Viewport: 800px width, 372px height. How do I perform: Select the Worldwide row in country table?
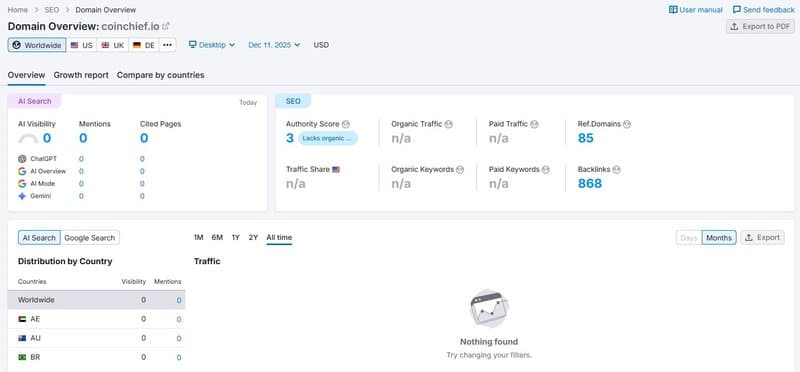click(x=96, y=300)
